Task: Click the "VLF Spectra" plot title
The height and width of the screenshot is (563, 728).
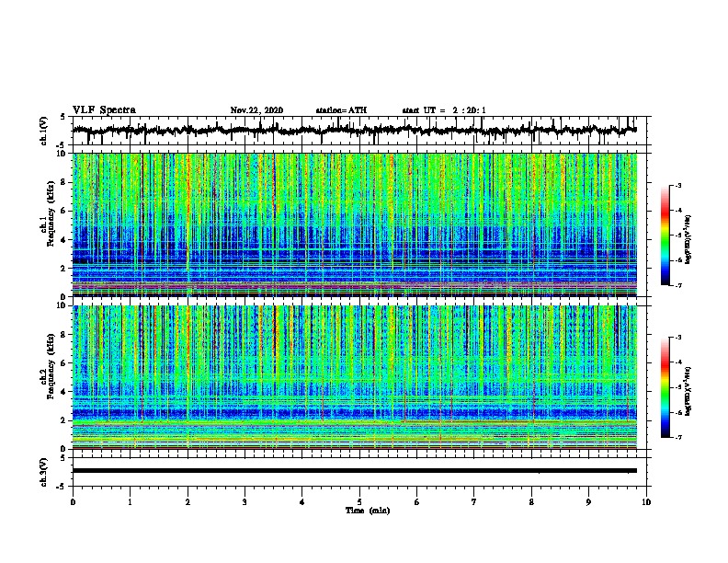Action: pyautogui.click(x=104, y=110)
